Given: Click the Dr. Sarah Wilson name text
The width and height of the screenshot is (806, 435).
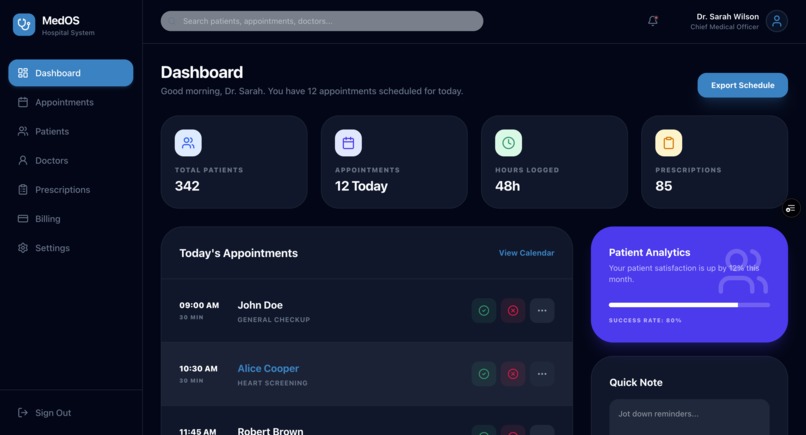Looking at the screenshot, I should (727, 16).
